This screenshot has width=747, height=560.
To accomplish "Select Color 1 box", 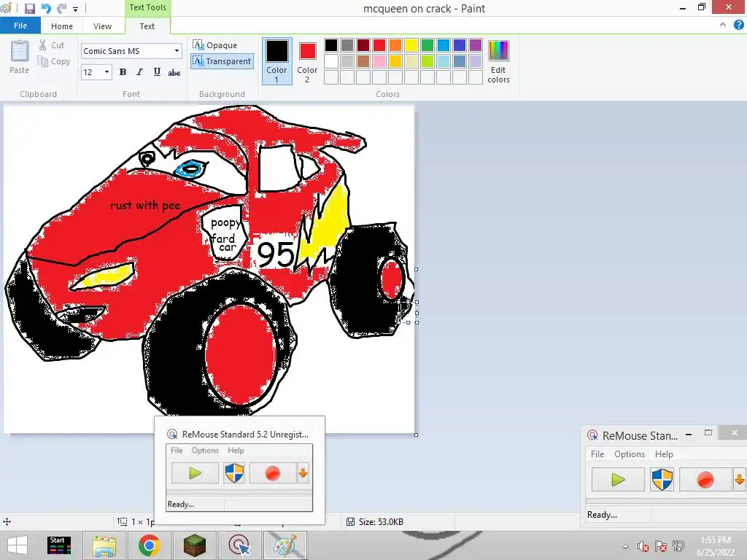I will point(276,61).
